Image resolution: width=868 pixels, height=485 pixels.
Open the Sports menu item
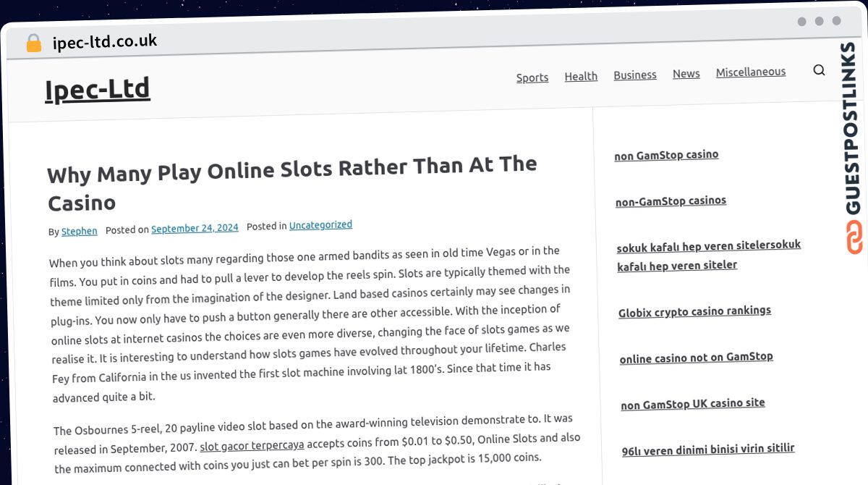(532, 77)
